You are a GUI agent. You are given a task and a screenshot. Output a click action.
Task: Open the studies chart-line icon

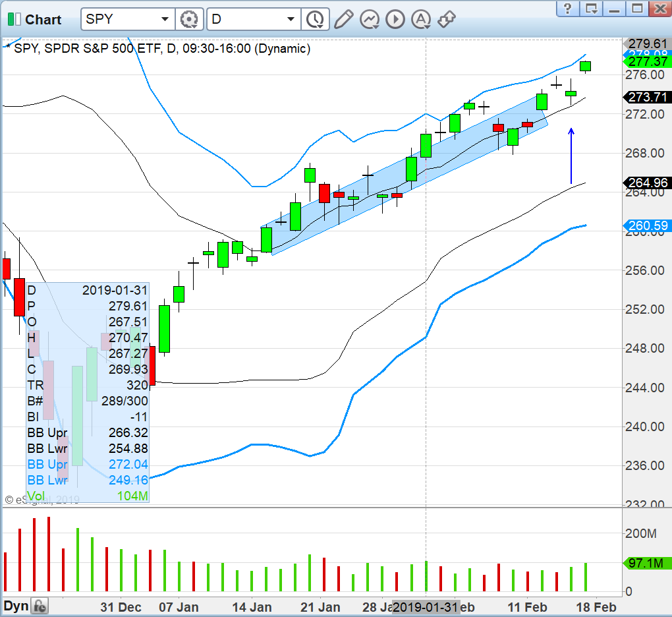pyautogui.click(x=370, y=19)
